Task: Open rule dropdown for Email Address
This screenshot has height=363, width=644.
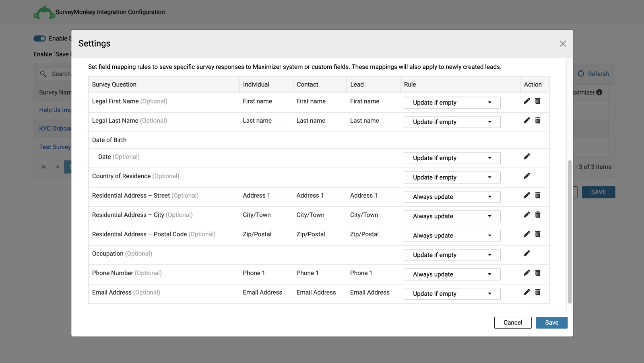Action: click(452, 294)
